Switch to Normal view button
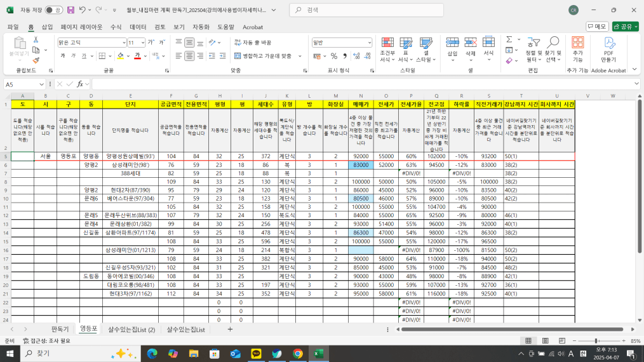The image size is (644, 362). coord(528,341)
